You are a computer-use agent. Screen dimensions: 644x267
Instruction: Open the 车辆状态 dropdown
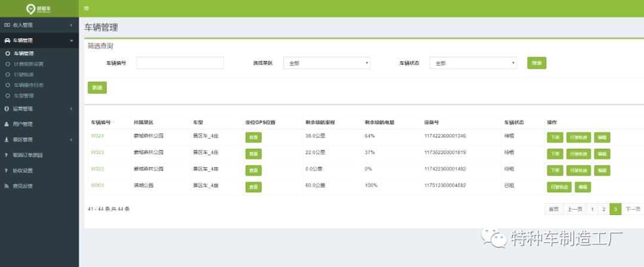pos(473,63)
